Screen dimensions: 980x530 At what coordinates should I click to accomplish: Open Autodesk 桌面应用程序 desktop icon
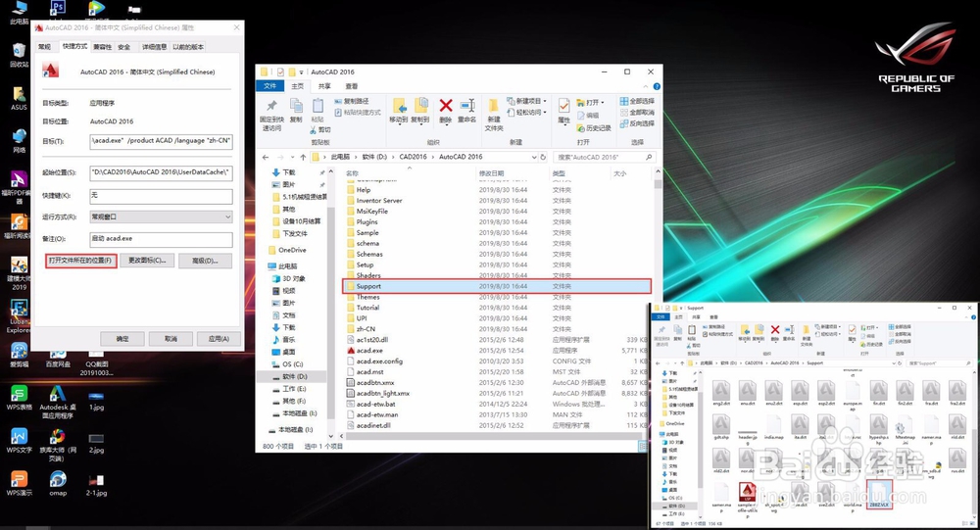58,402
